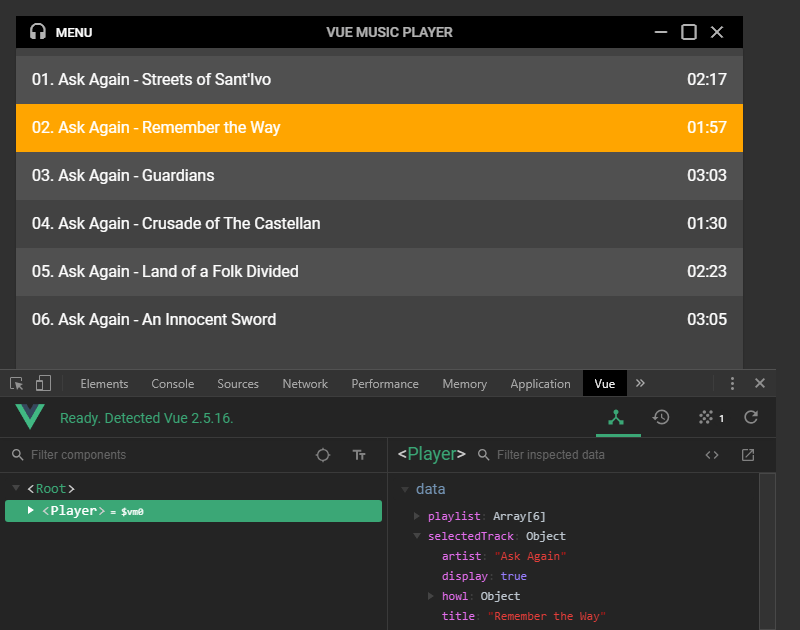800x630 pixels.
Task: Start track 06 An Innocent Sword
Action: (379, 319)
